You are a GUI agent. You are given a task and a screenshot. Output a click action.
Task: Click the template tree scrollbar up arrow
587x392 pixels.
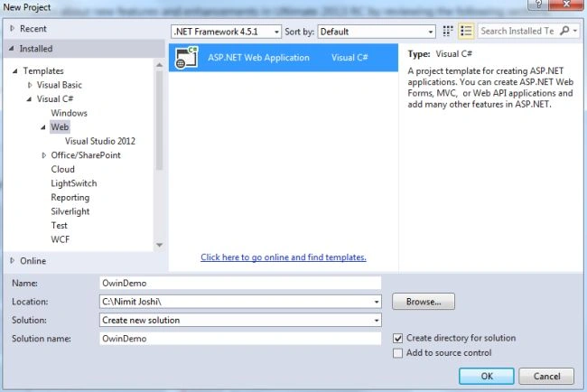[160, 65]
